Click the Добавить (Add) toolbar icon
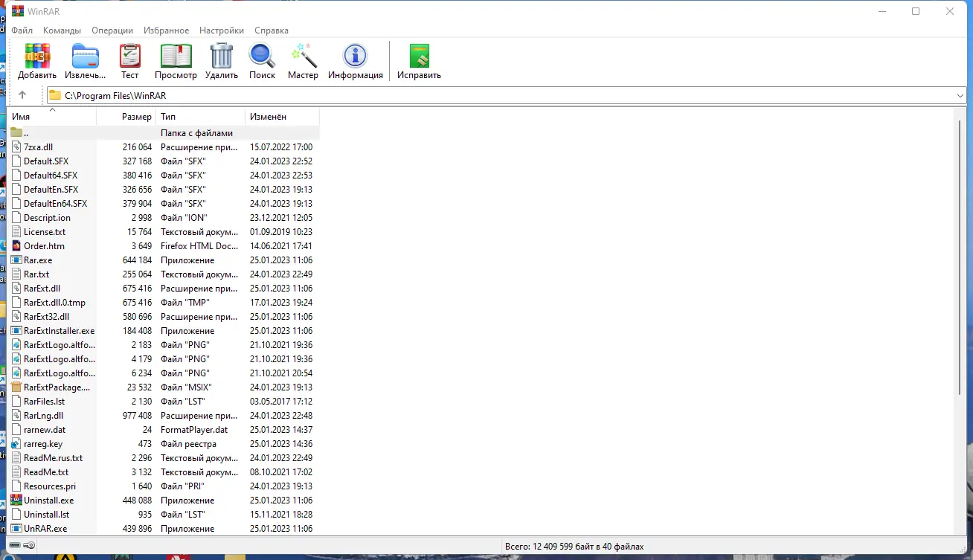Image resolution: width=973 pixels, height=560 pixels. pos(37,56)
